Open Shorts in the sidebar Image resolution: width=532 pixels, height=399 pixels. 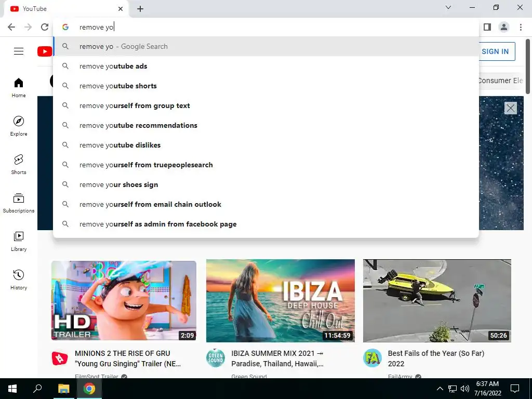(x=19, y=164)
